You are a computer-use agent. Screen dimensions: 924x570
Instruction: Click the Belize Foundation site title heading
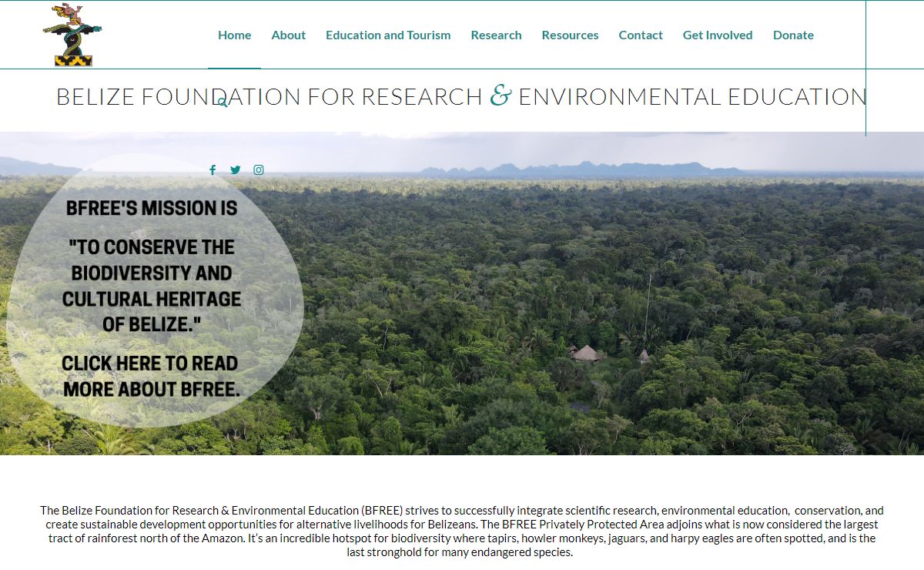pyautogui.click(x=462, y=96)
